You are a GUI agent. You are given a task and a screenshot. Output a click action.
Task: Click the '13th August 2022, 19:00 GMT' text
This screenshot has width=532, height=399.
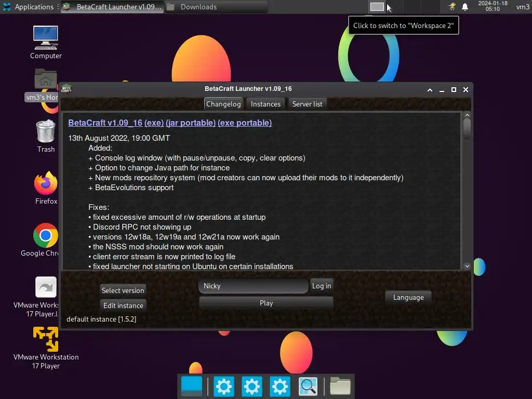[x=119, y=138]
